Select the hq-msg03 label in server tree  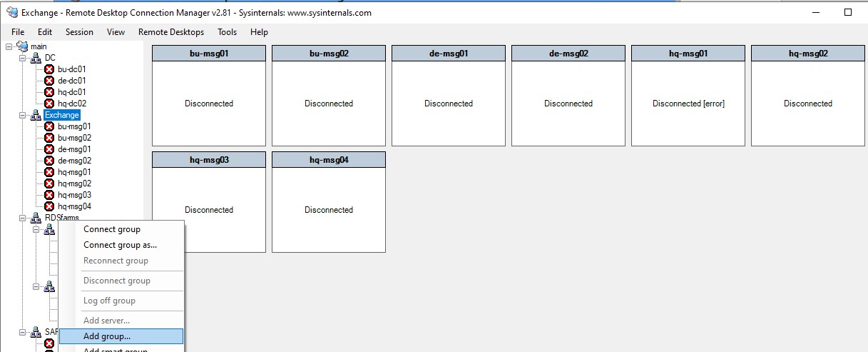tap(75, 195)
